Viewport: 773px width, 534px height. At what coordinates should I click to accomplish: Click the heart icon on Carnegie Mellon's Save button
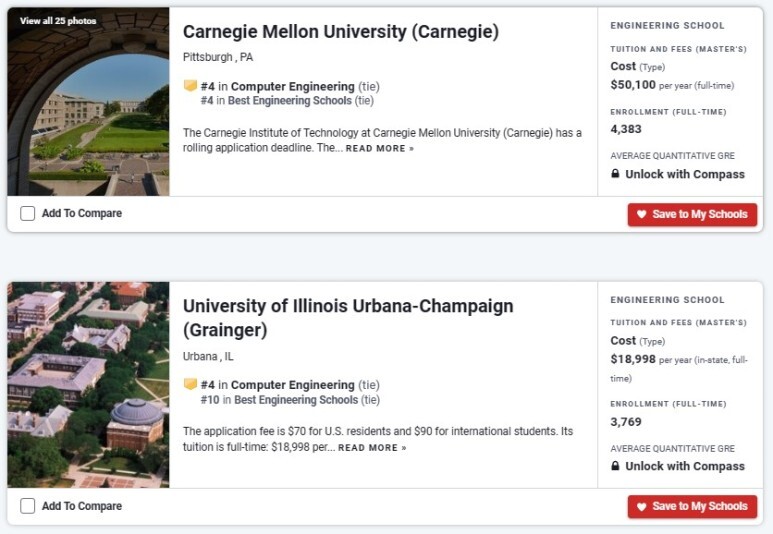(641, 214)
